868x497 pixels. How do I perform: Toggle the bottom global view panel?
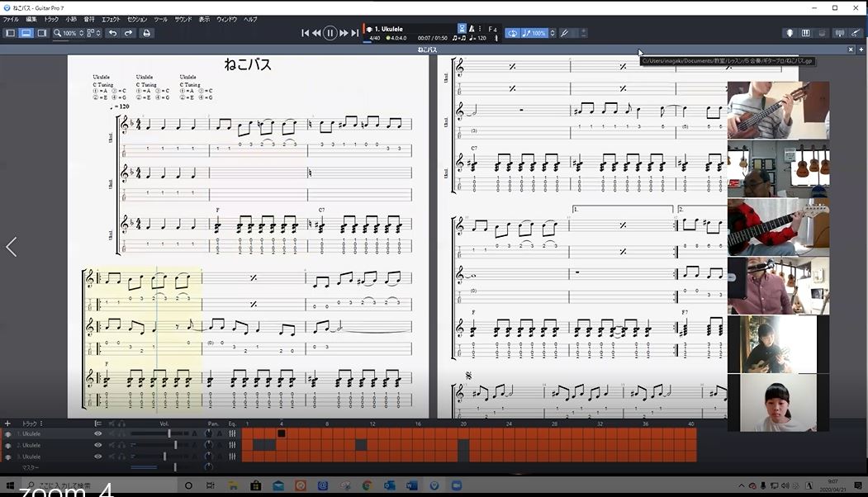[x=26, y=33]
